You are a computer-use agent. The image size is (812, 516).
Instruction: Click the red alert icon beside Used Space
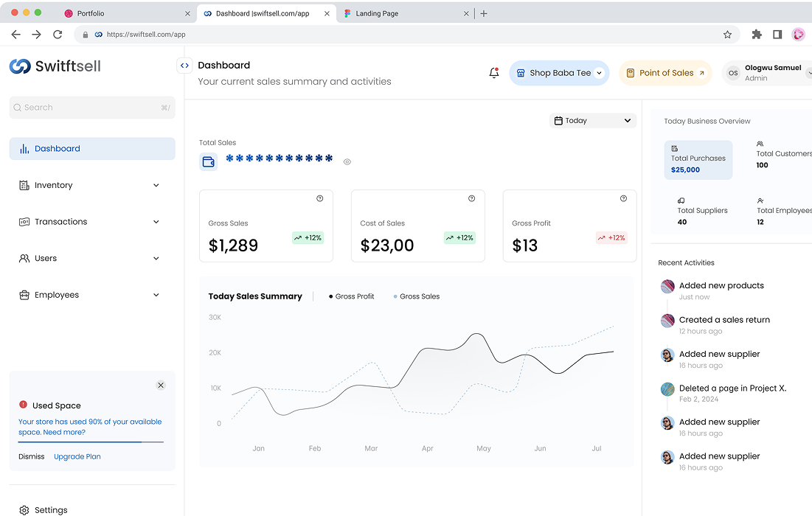pyautogui.click(x=24, y=405)
